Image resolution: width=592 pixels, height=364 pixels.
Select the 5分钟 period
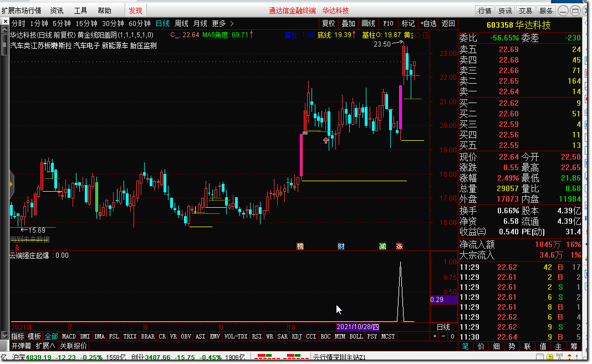[62, 23]
